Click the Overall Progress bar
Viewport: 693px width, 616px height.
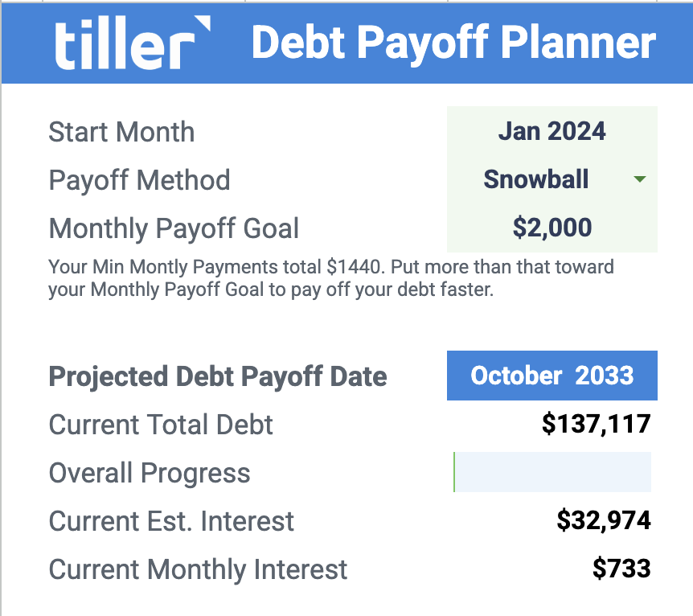(x=552, y=472)
